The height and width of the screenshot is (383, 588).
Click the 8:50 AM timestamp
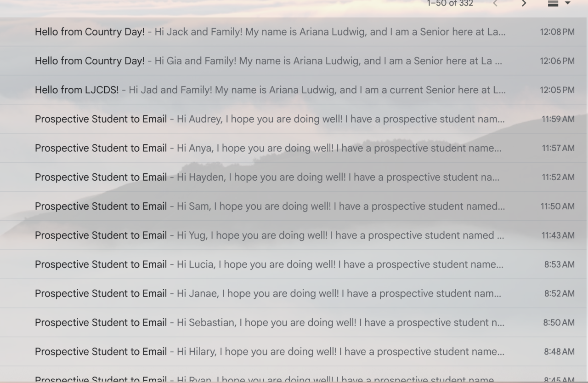pos(559,323)
